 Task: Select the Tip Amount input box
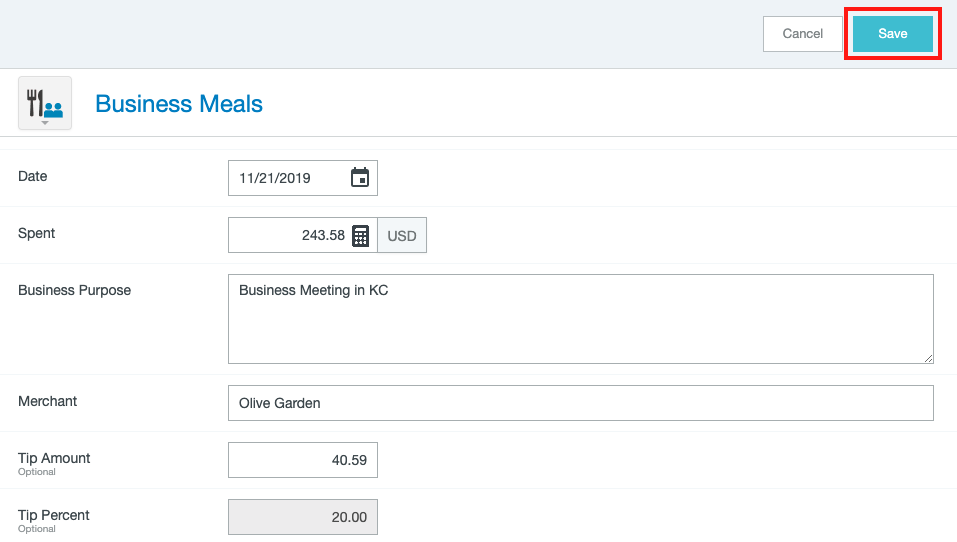point(303,460)
